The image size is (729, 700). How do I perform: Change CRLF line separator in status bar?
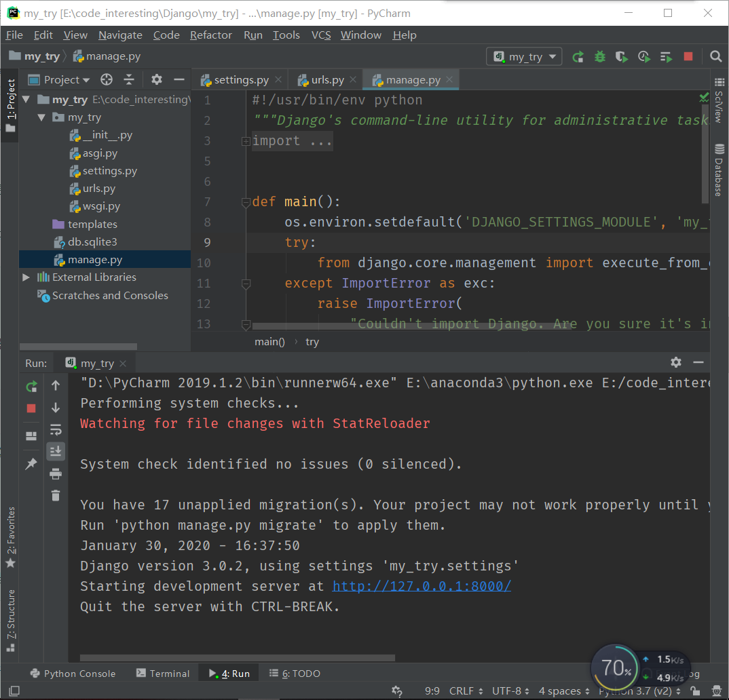pos(466,691)
